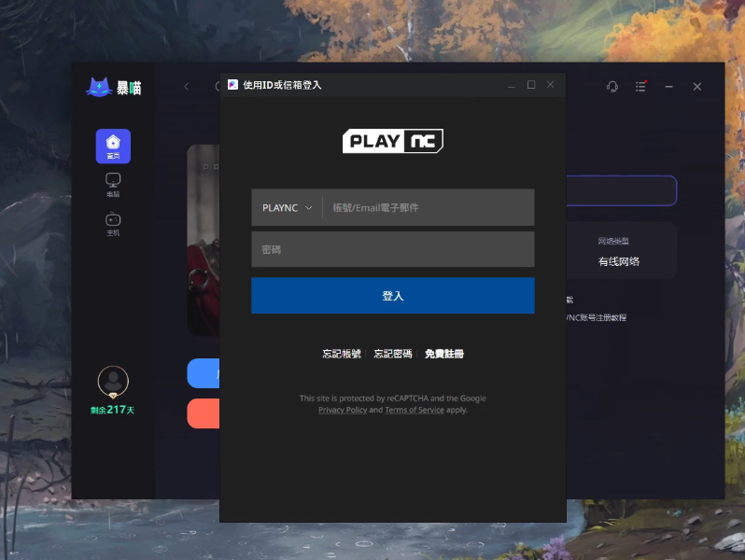Click the 有线网络 network type text
This screenshot has height=560, width=745.
[x=619, y=261]
